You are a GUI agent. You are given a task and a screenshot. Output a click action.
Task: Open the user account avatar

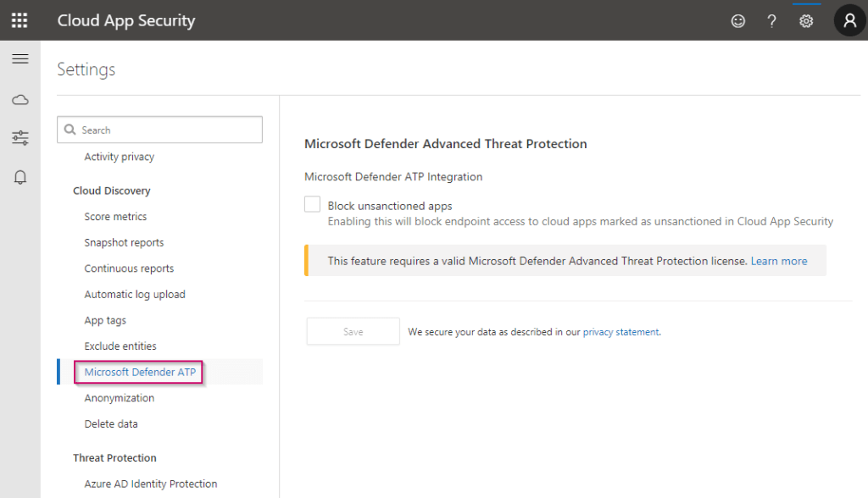[x=849, y=20]
